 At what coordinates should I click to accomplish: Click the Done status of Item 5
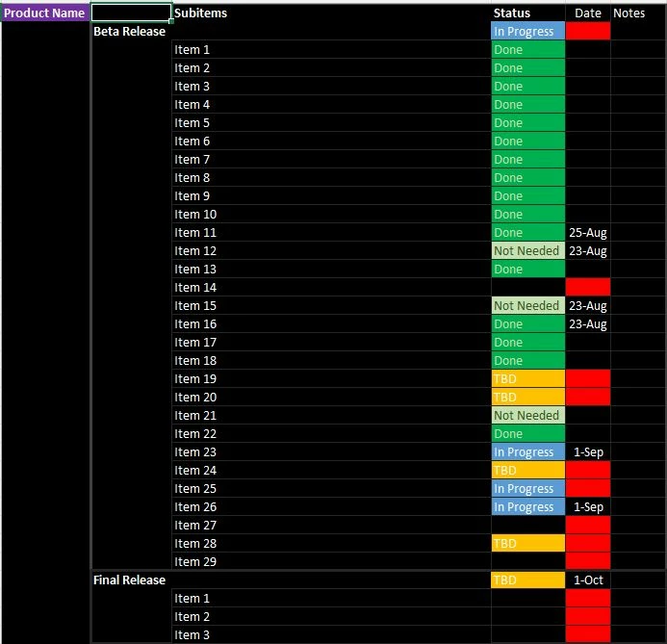(527, 123)
